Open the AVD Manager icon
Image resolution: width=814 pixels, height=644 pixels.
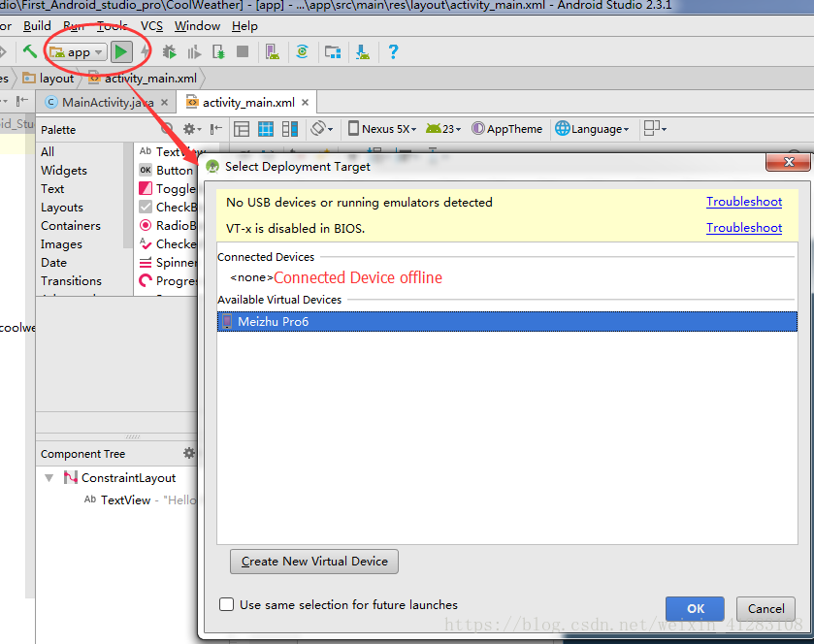(x=273, y=52)
